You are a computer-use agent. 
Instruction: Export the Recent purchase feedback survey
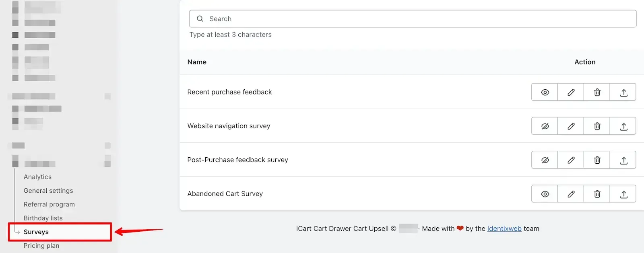pos(623,92)
